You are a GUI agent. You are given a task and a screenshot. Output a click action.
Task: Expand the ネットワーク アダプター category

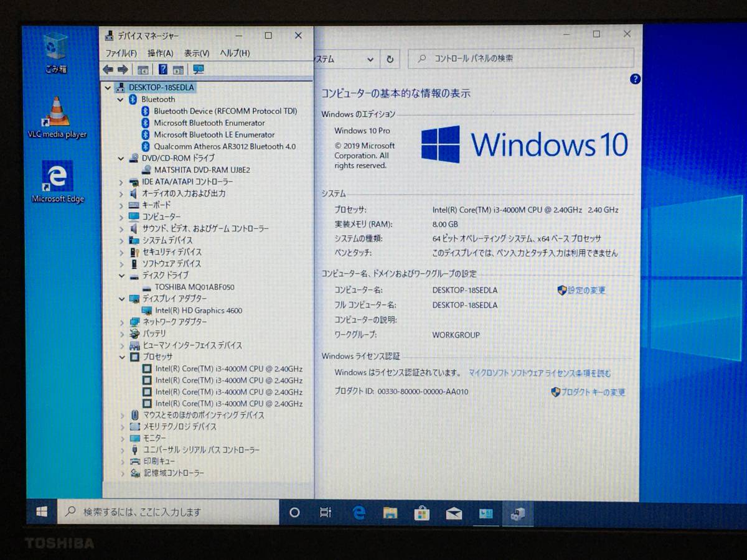click(121, 322)
